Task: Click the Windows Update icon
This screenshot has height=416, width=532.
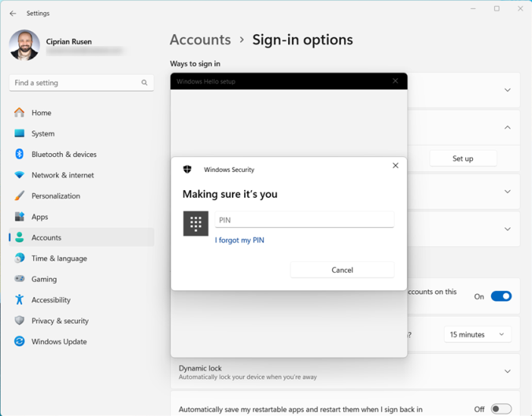Action: [20, 342]
